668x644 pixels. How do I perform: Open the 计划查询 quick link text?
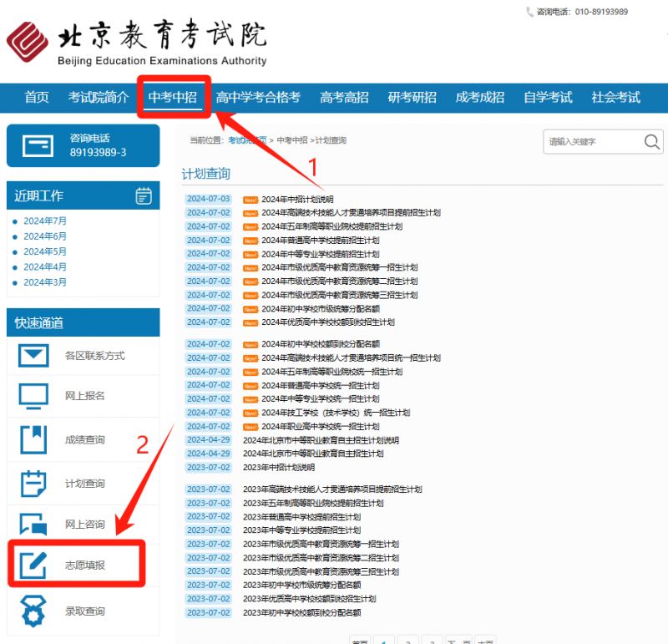click(85, 484)
